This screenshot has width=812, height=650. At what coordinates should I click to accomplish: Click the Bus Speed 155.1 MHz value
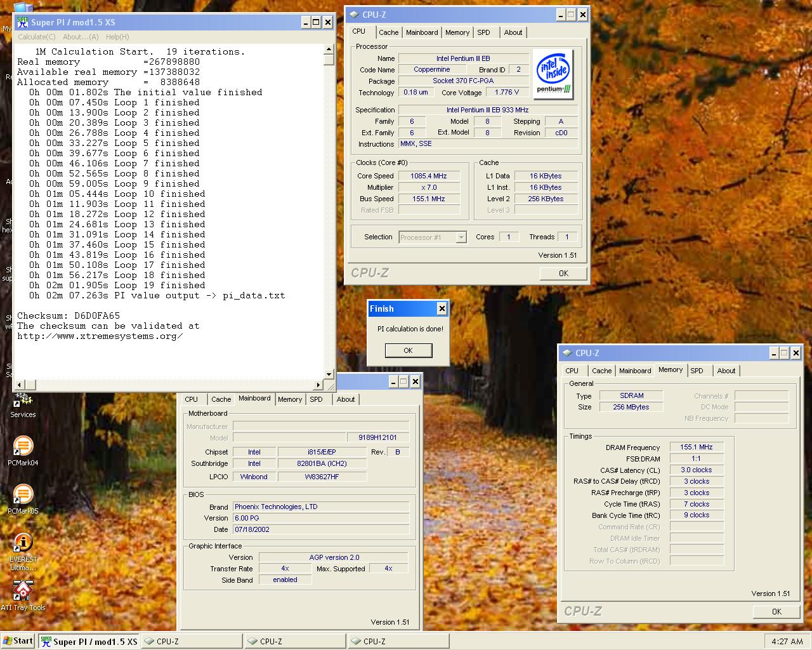tap(429, 199)
